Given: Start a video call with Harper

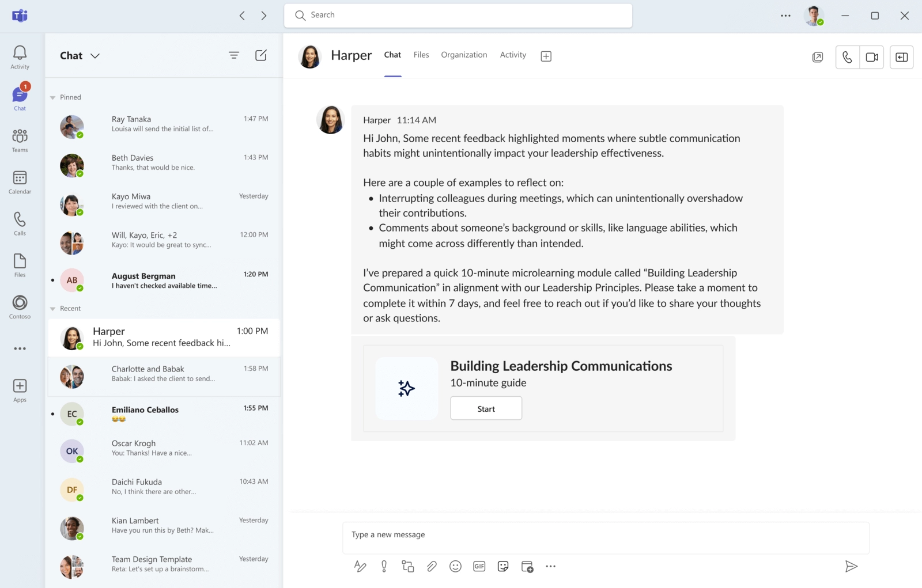Looking at the screenshot, I should pos(871,57).
